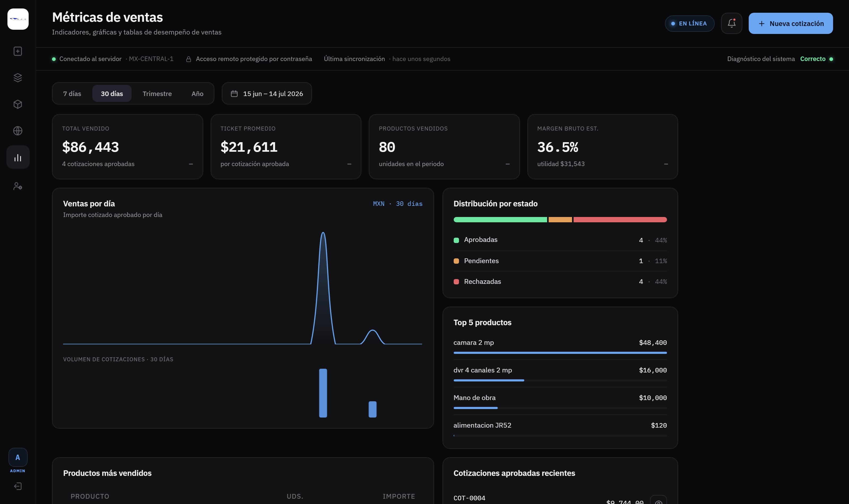Open the stacked layers sidebar icon
Viewport: 849px width, 504px height.
pyautogui.click(x=18, y=78)
